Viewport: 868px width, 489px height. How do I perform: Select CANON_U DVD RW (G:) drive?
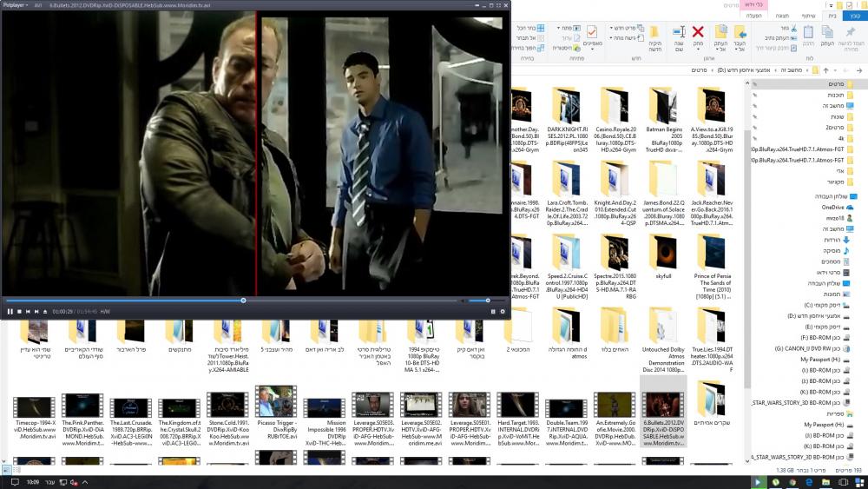[x=812, y=349]
